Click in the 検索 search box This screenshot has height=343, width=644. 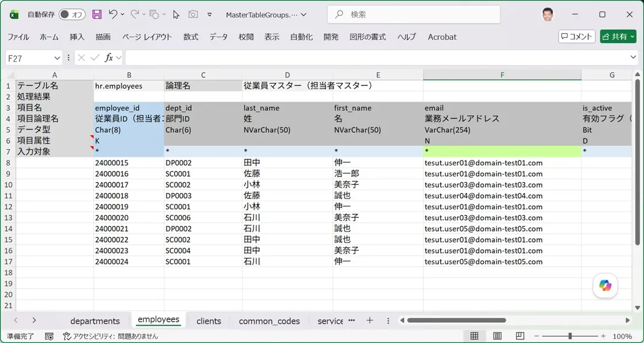[414, 15]
